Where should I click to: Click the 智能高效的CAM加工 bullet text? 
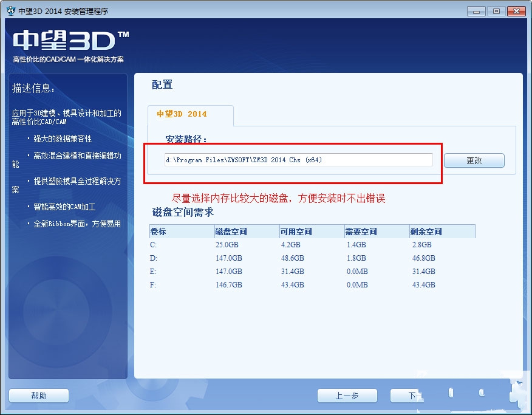click(64, 207)
